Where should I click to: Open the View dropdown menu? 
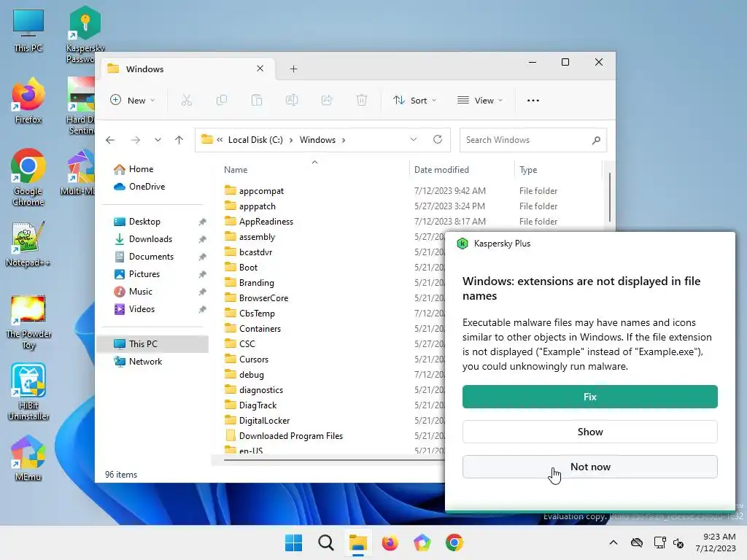(480, 100)
